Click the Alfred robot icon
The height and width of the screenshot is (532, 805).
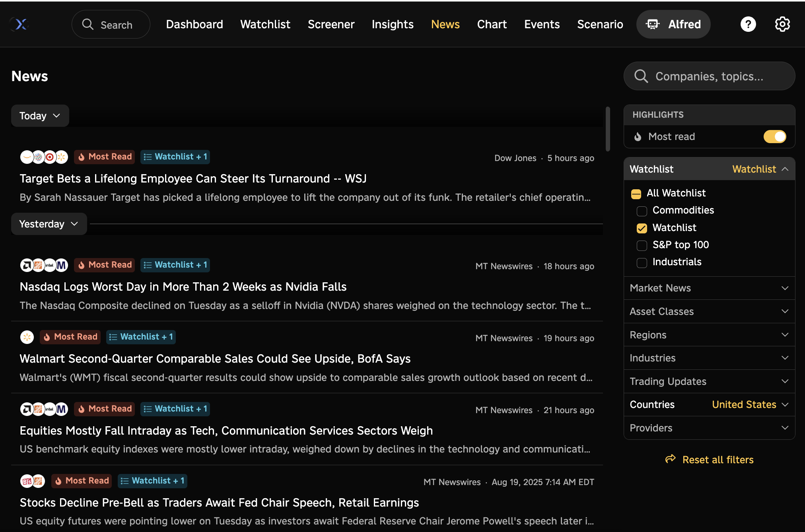pos(652,24)
